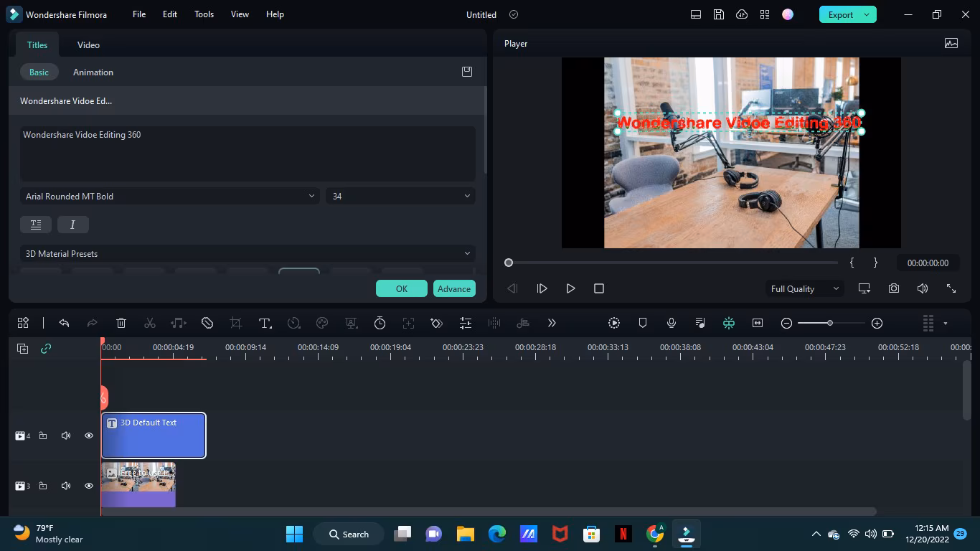This screenshot has width=980, height=551.
Task: Click the timeline zoom slider
Action: tap(830, 323)
